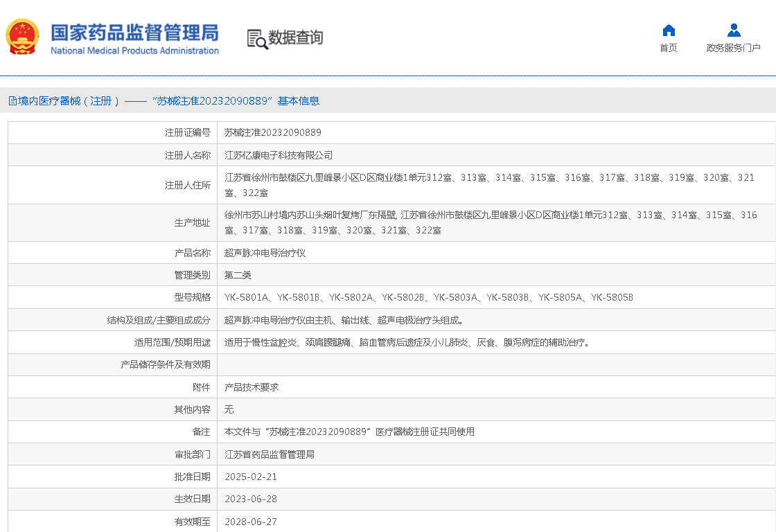
Task: Click the registration number 苏械注准20232090889 cell
Action: click(x=273, y=132)
